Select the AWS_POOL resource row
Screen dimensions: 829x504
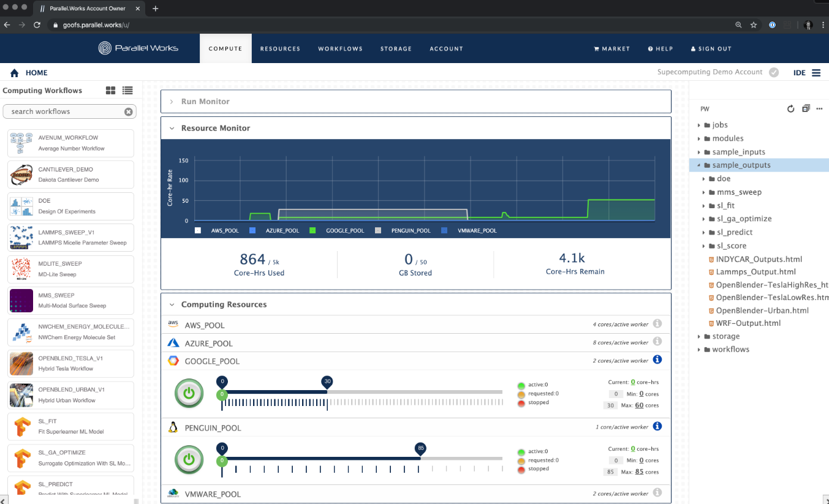click(416, 325)
